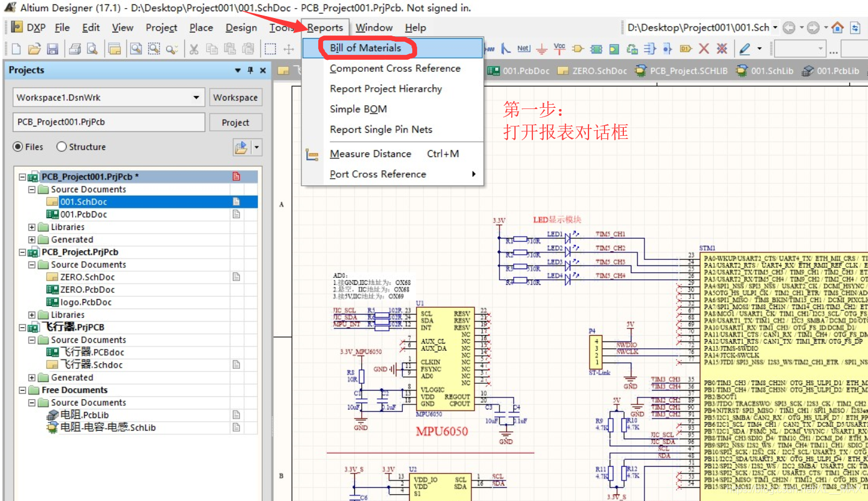Open the Window menu

point(374,27)
